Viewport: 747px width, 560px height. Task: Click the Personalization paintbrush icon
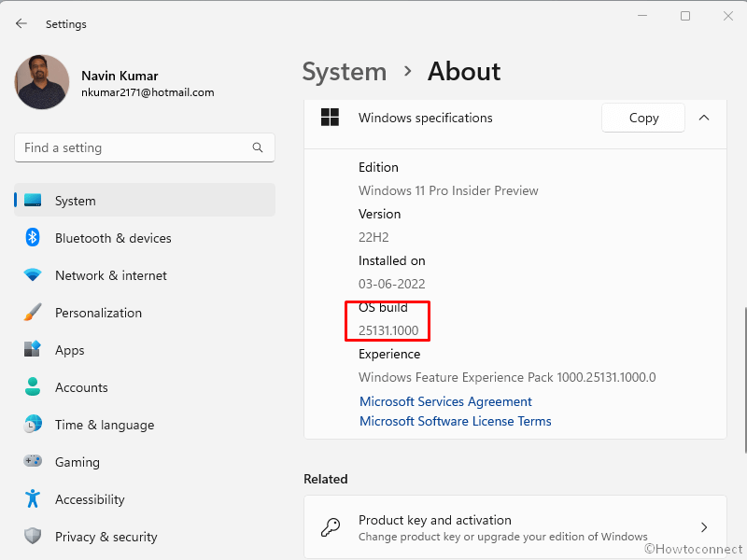(x=33, y=313)
